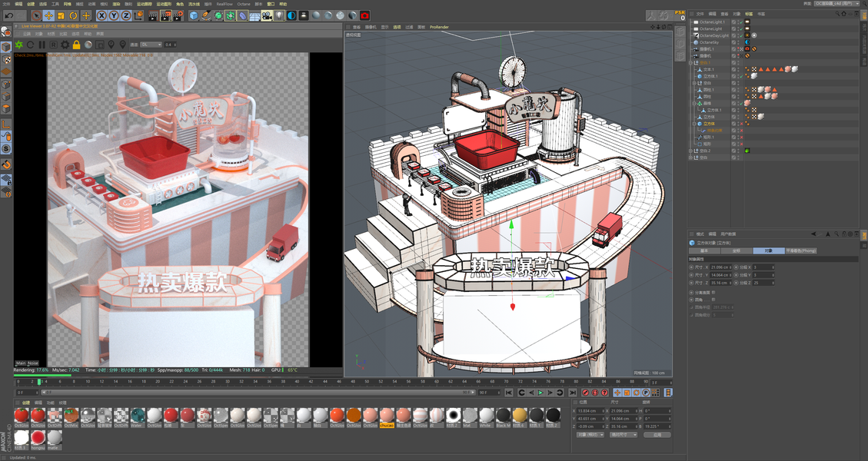The height and width of the screenshot is (461, 868).
Task: Select the Scale tool icon
Action: 61,15
